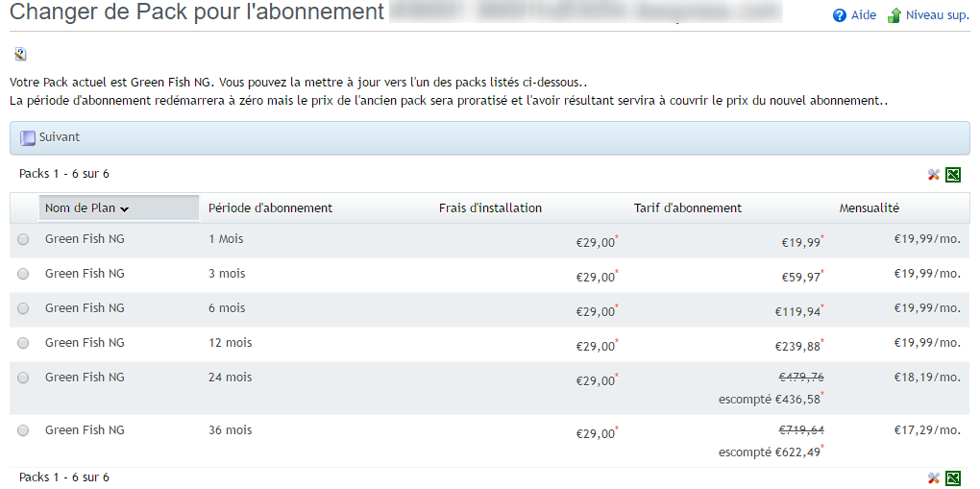Pick the 3 mois plan option
Image resolution: width=980 pixels, height=489 pixels.
pos(23,274)
